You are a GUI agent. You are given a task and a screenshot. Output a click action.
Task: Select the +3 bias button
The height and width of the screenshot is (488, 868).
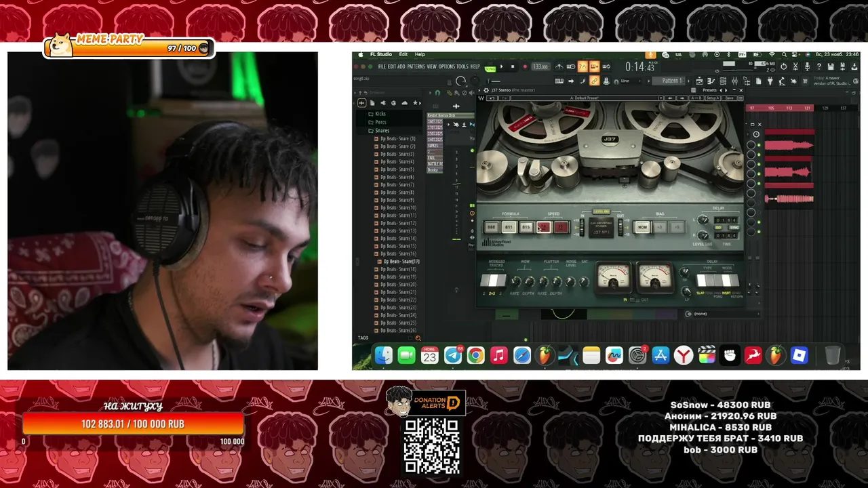coord(660,228)
